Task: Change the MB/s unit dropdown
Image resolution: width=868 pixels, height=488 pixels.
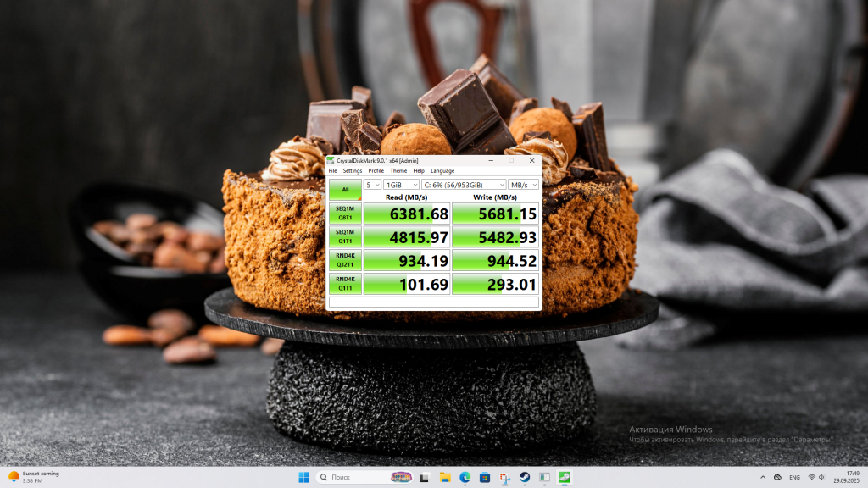Action: tap(523, 184)
